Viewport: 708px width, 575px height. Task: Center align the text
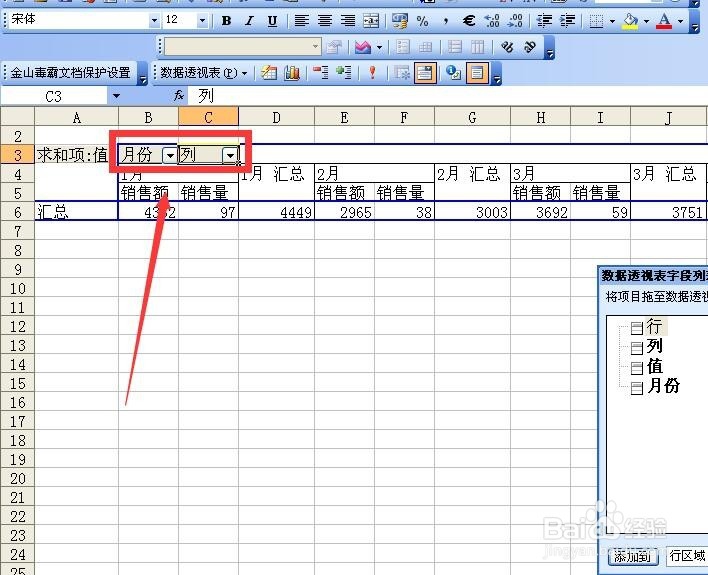[x=325, y=21]
